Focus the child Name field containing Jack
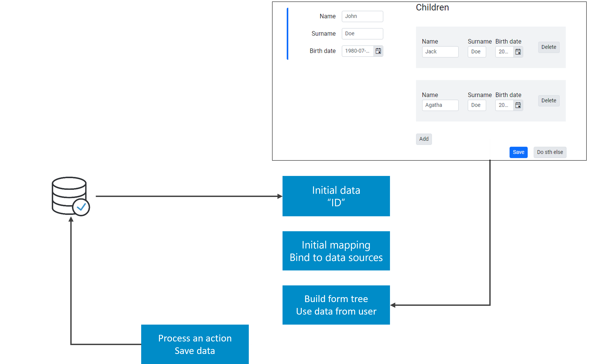Viewport: 595px width, 364px height. (x=440, y=52)
